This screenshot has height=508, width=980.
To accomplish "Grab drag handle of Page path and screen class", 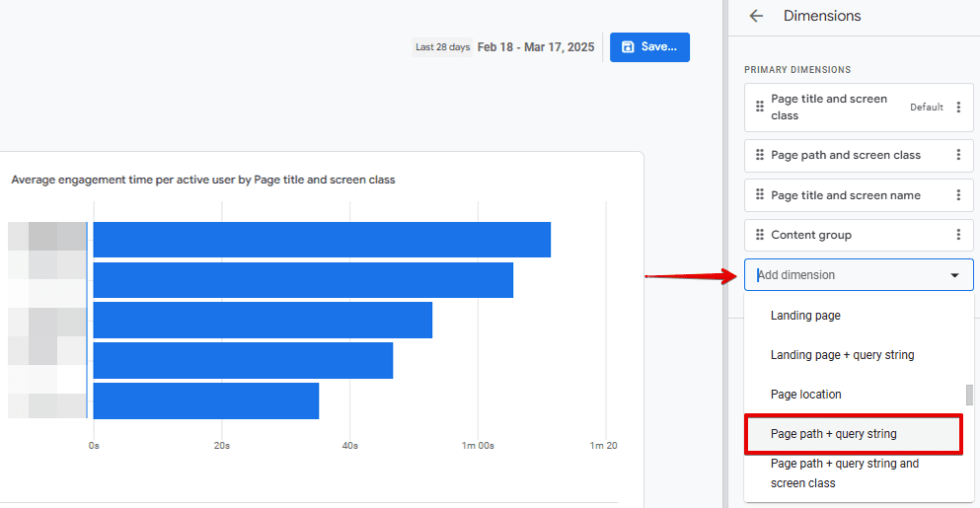I will (x=759, y=155).
